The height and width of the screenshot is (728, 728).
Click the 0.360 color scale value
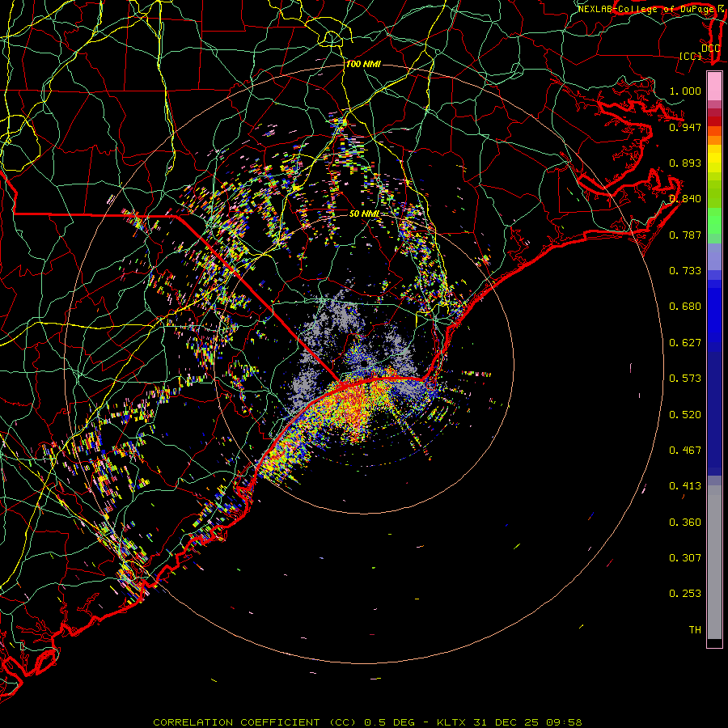click(x=685, y=523)
